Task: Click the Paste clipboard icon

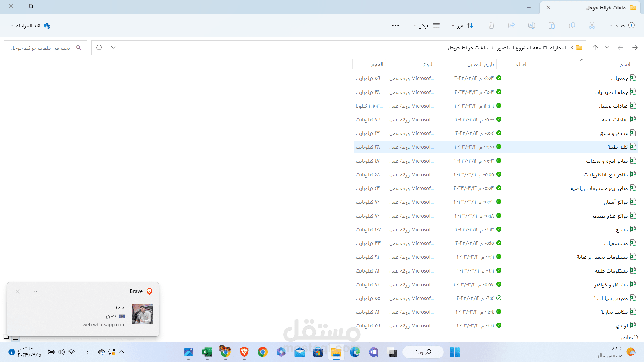Action: pos(552,25)
